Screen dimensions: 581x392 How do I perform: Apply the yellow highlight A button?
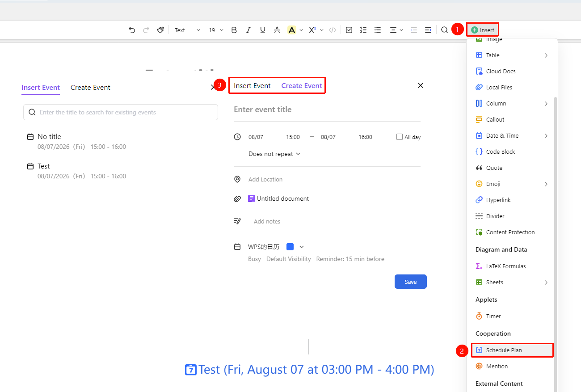(292, 30)
